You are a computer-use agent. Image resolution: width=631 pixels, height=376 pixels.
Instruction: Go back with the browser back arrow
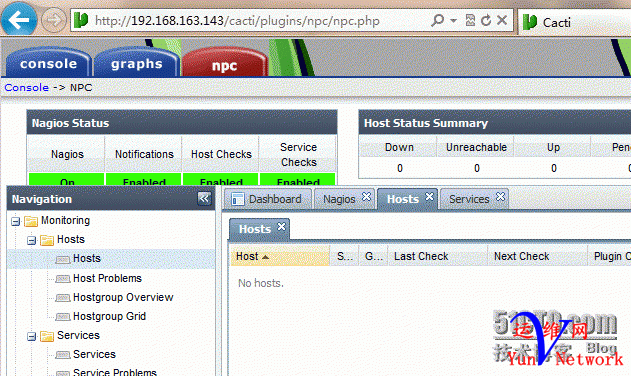19,19
